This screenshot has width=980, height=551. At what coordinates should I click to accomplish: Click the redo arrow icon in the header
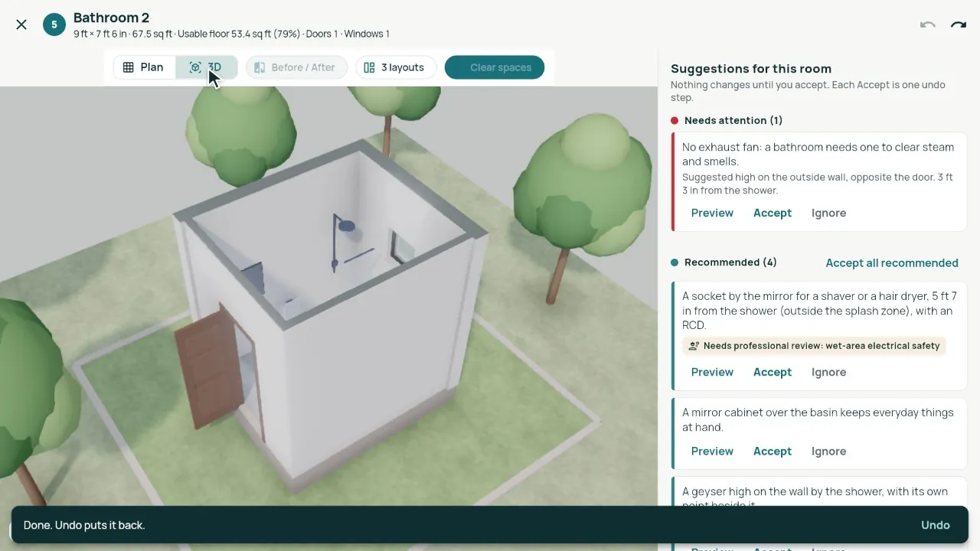[959, 24]
